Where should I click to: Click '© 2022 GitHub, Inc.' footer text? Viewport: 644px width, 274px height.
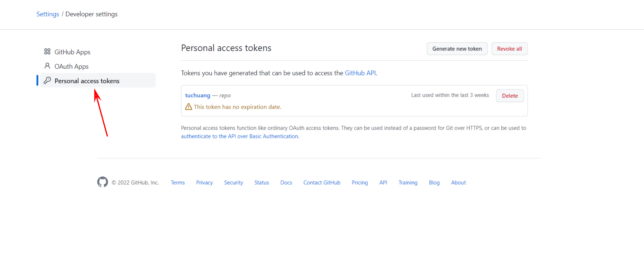click(x=135, y=183)
